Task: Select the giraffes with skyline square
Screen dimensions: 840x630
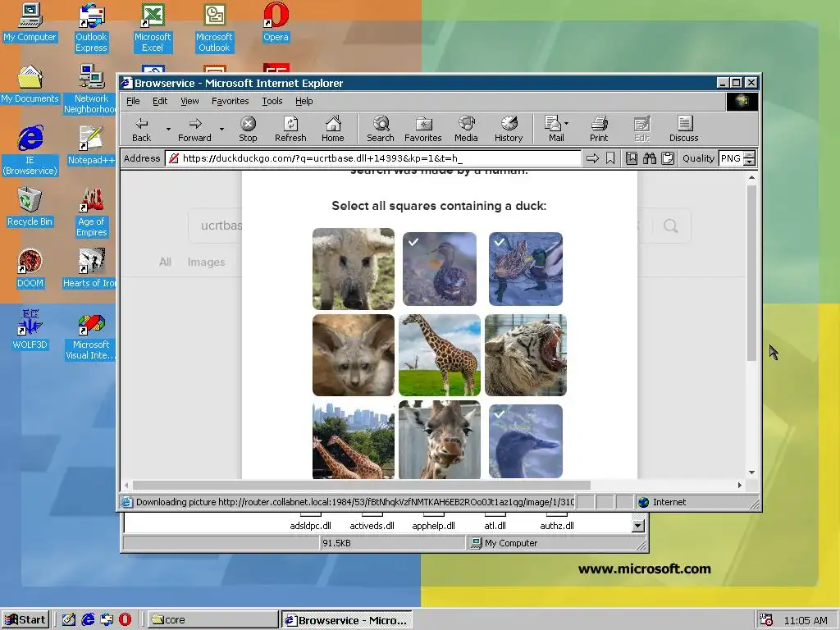Action: click(354, 440)
